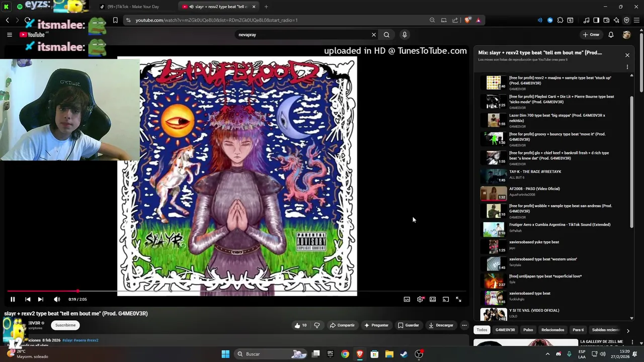Play 'xaviersobased yuke type beat' playlist item
644x362 pixels.
pyautogui.click(x=553, y=246)
